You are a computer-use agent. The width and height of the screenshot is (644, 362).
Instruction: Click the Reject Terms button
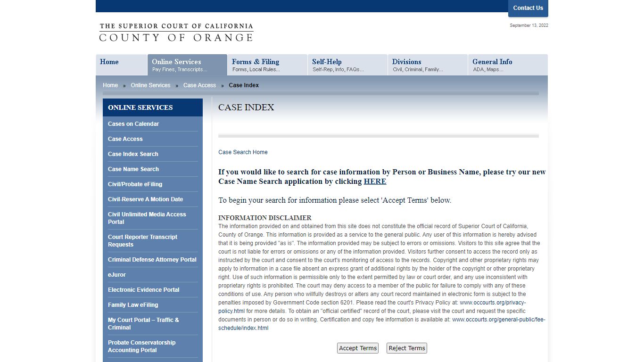coord(407,348)
